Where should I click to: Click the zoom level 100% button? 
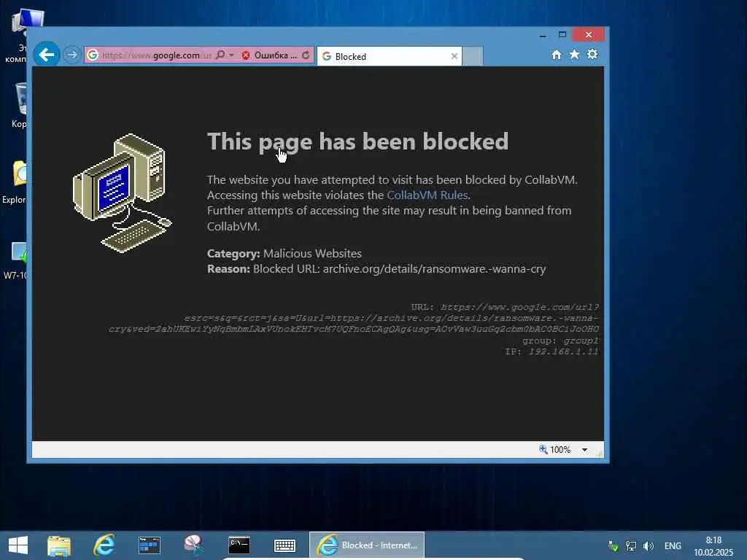pyautogui.click(x=555, y=449)
